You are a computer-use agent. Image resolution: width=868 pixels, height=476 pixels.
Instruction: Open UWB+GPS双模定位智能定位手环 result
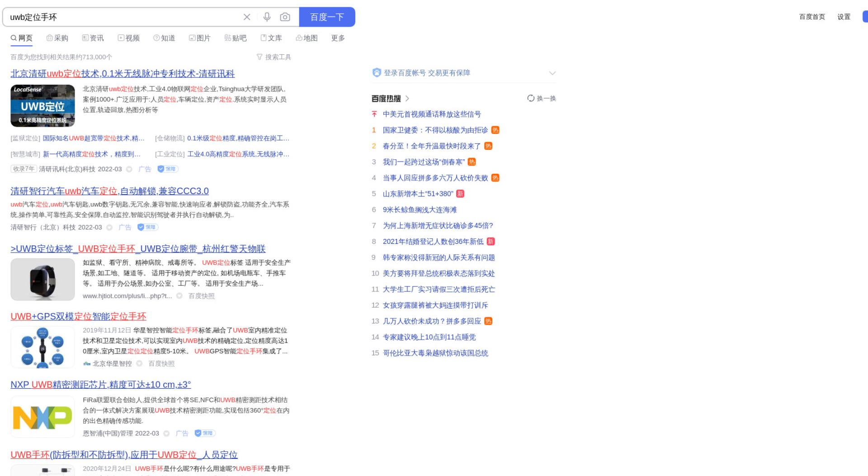click(78, 316)
